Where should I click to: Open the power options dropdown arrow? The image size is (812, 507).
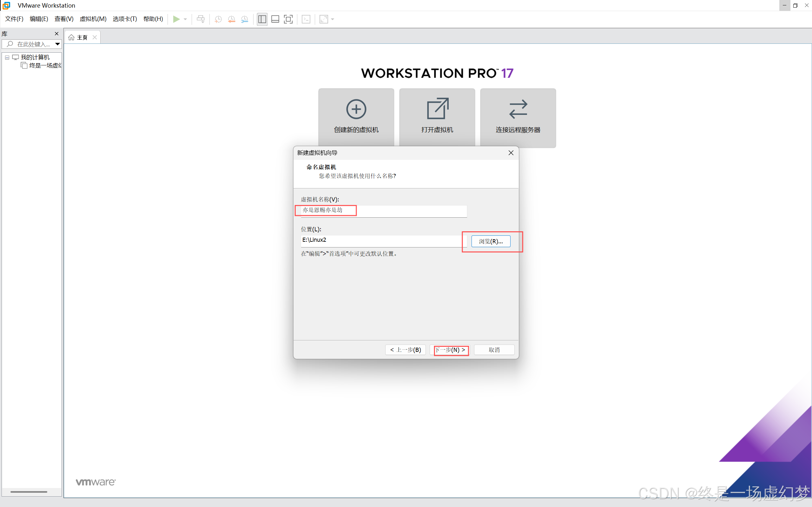pyautogui.click(x=185, y=19)
